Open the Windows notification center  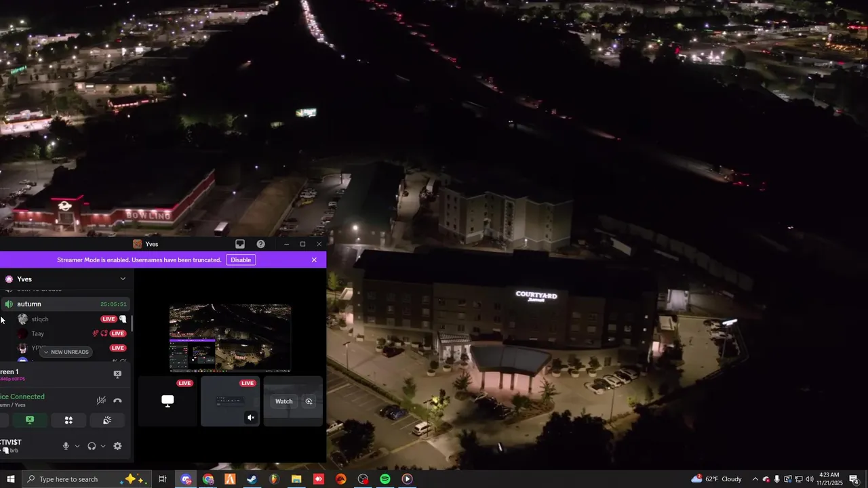(x=854, y=479)
